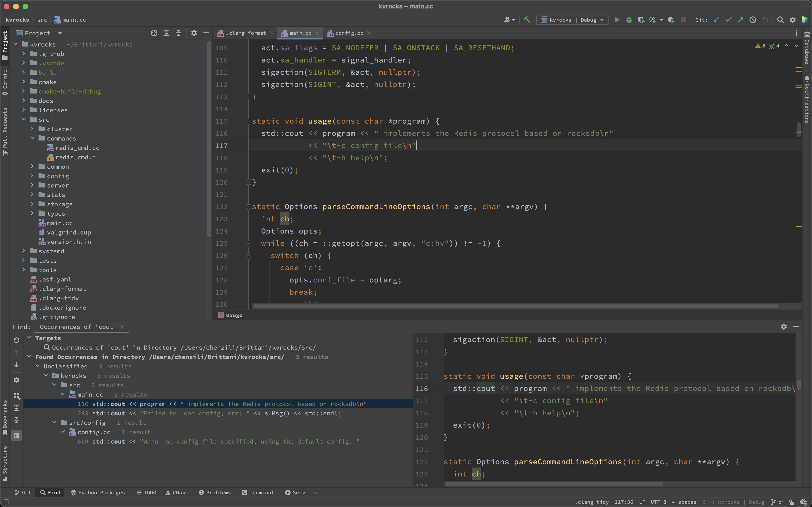812x507 pixels.
Task: Run the kvrocks Debug configuration
Action: (x=617, y=20)
